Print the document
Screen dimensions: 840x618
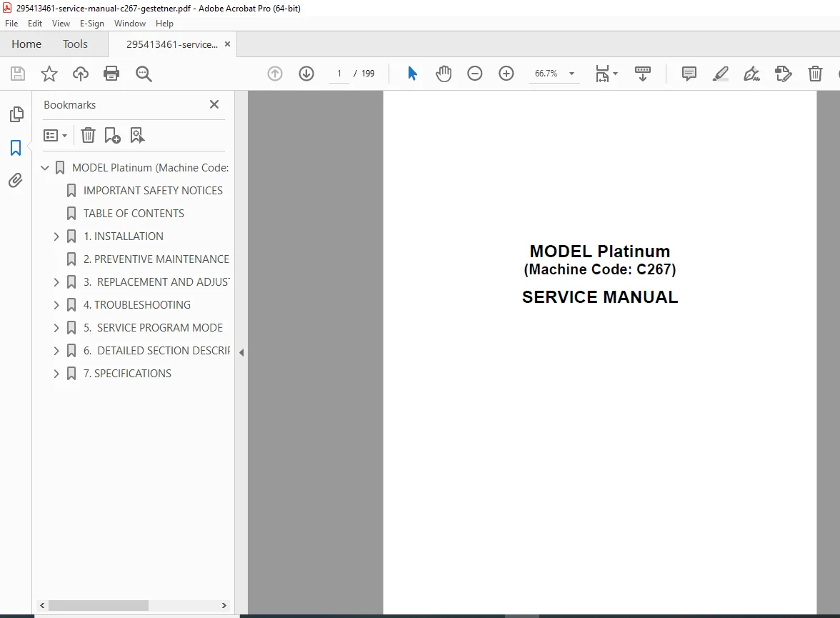coord(111,74)
